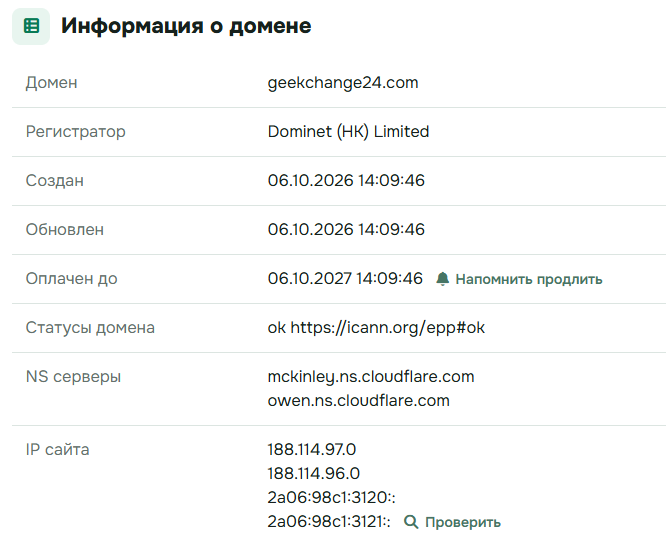Click the Создан row label
This screenshot has height=546, width=666.
(x=54, y=181)
